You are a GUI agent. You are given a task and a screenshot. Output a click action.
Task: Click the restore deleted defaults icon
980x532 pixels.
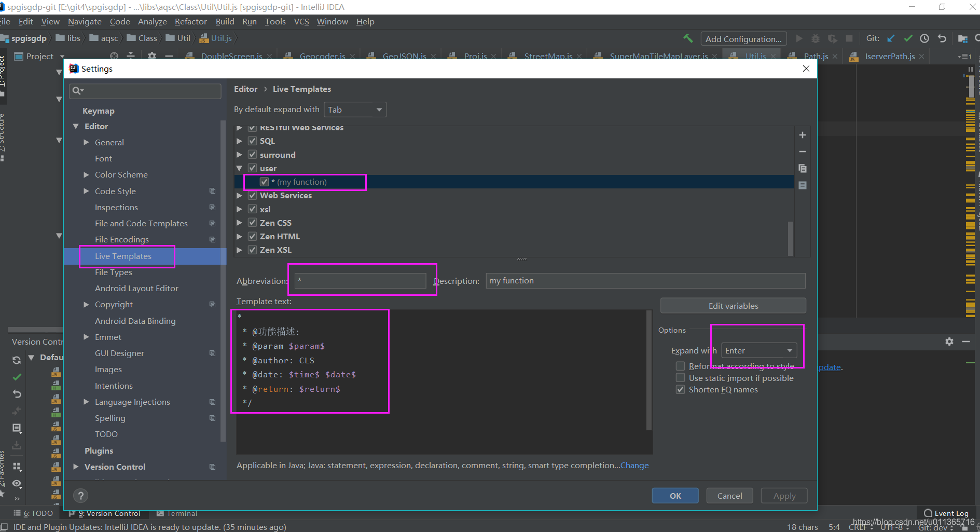tap(802, 185)
